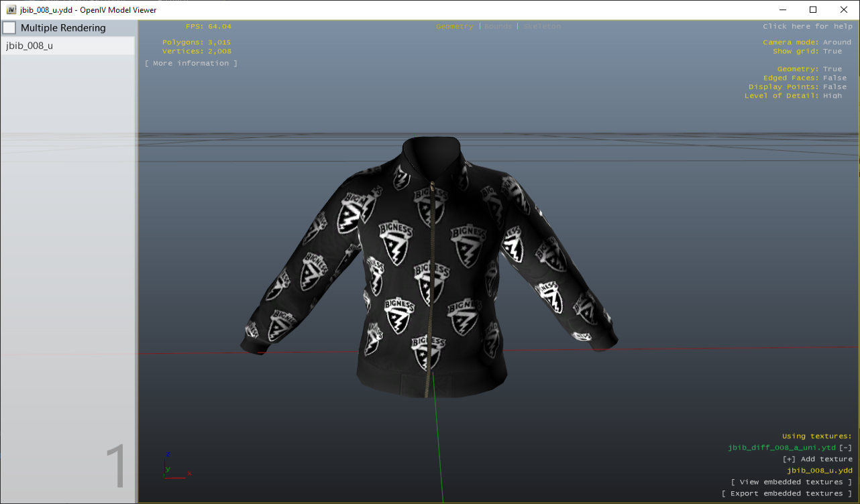This screenshot has height=504, width=860.
Task: Open the Sounds tab
Action: (498, 26)
